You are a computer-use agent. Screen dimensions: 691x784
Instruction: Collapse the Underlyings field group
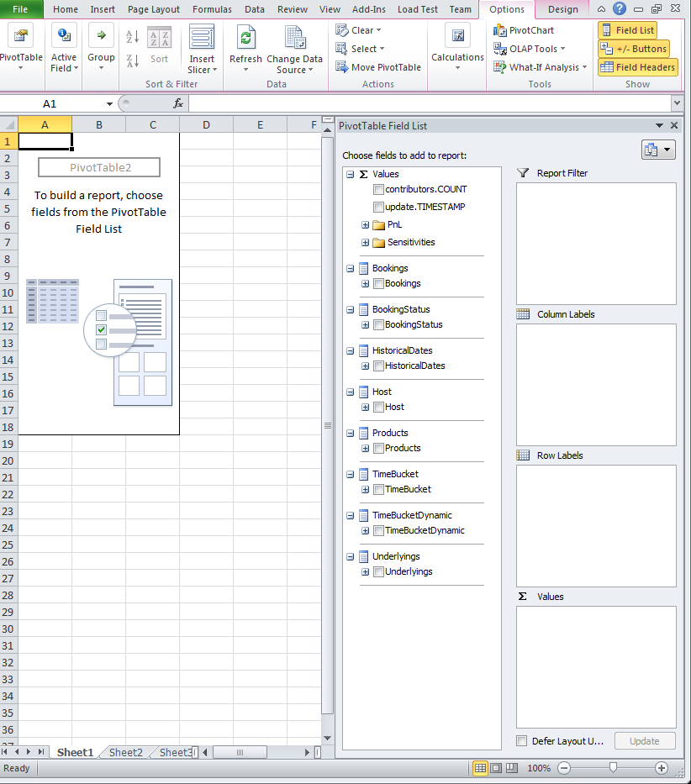point(350,556)
